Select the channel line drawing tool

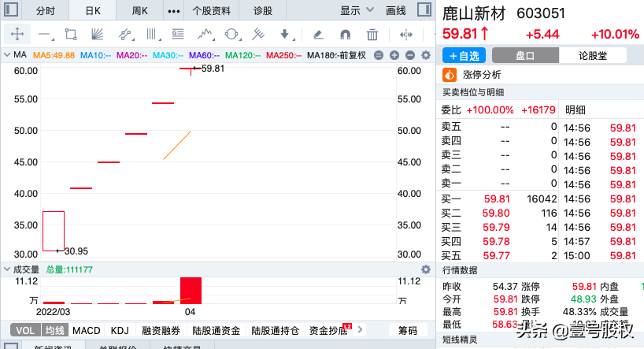point(125,35)
